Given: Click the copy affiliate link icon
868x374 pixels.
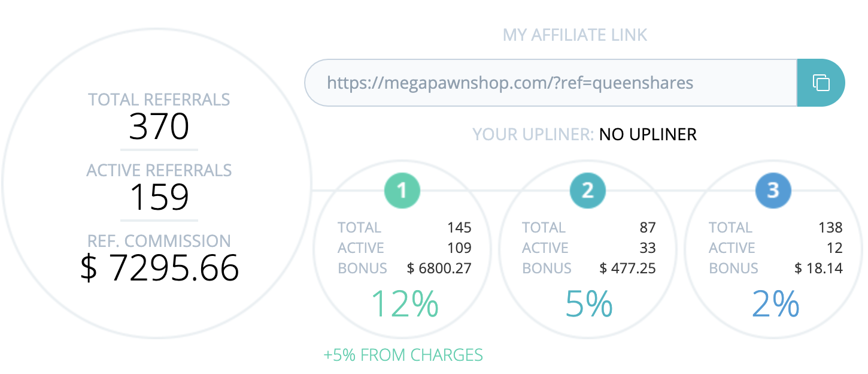Looking at the screenshot, I should [821, 83].
